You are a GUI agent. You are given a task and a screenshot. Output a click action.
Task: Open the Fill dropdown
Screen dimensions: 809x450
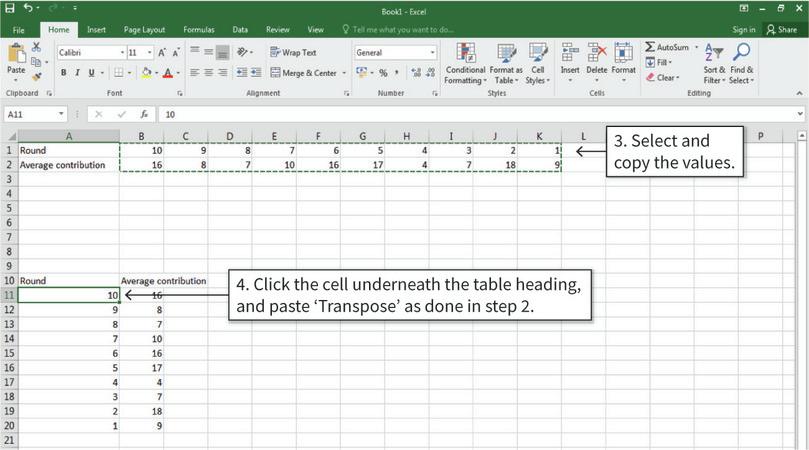pyautogui.click(x=659, y=62)
